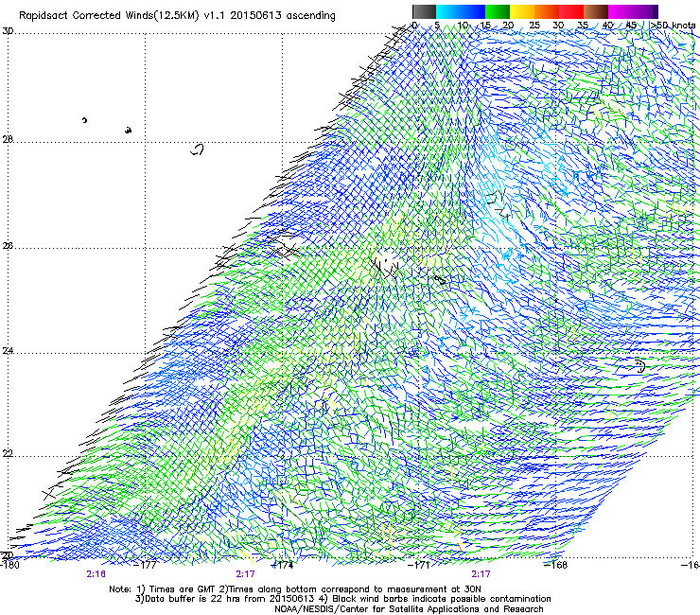Click the '2:17' time label nearest -171

tap(481, 574)
